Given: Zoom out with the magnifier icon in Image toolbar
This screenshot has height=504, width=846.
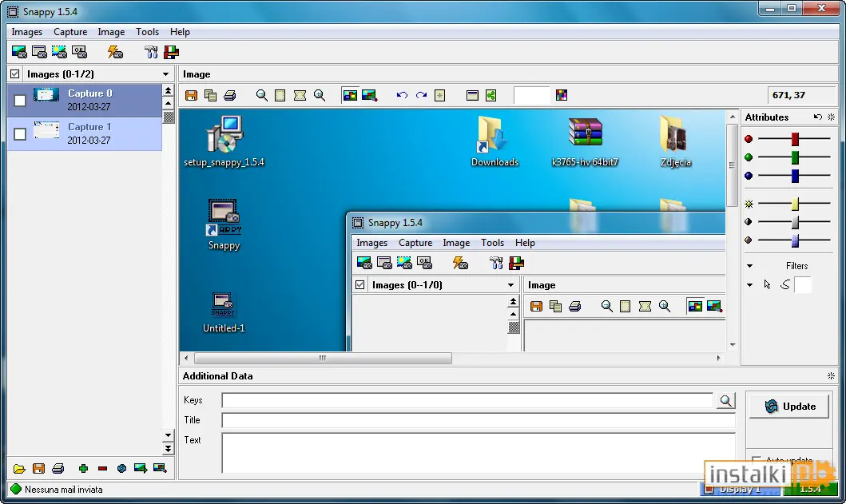Looking at the screenshot, I should click(x=262, y=96).
